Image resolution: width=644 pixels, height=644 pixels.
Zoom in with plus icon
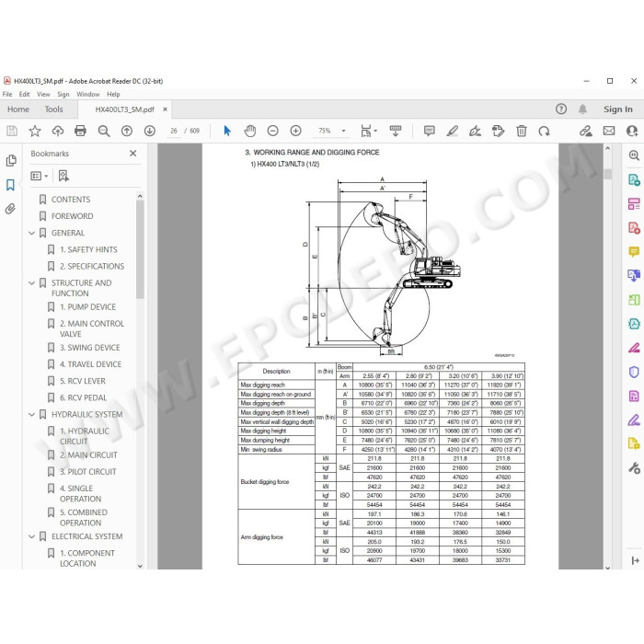[x=295, y=131]
